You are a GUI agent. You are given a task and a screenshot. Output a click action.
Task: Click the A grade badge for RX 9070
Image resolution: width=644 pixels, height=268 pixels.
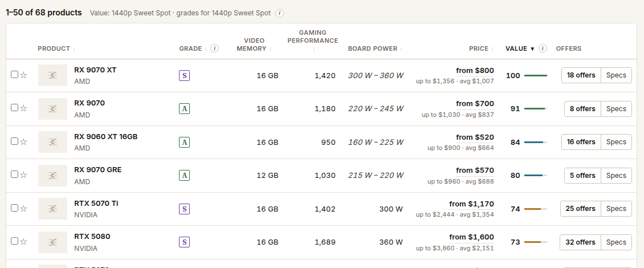[x=185, y=109]
